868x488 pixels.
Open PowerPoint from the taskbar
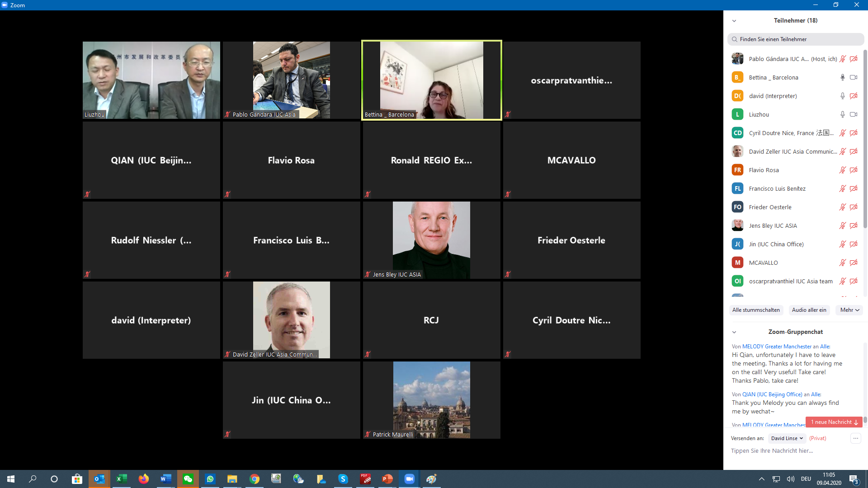coord(387,479)
